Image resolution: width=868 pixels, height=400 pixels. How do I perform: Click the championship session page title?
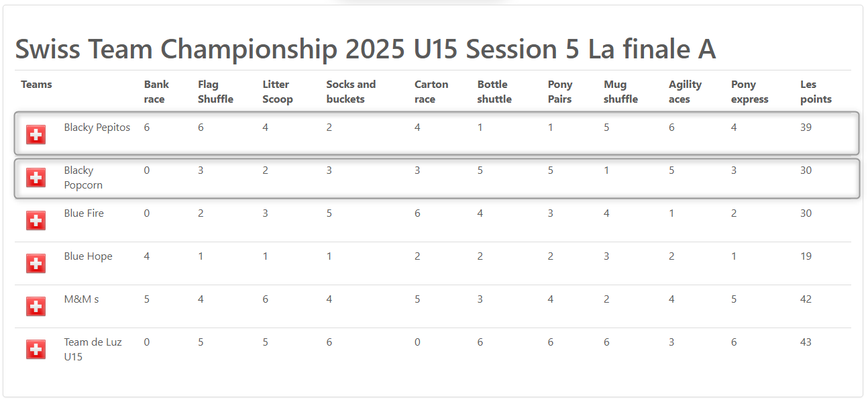365,50
